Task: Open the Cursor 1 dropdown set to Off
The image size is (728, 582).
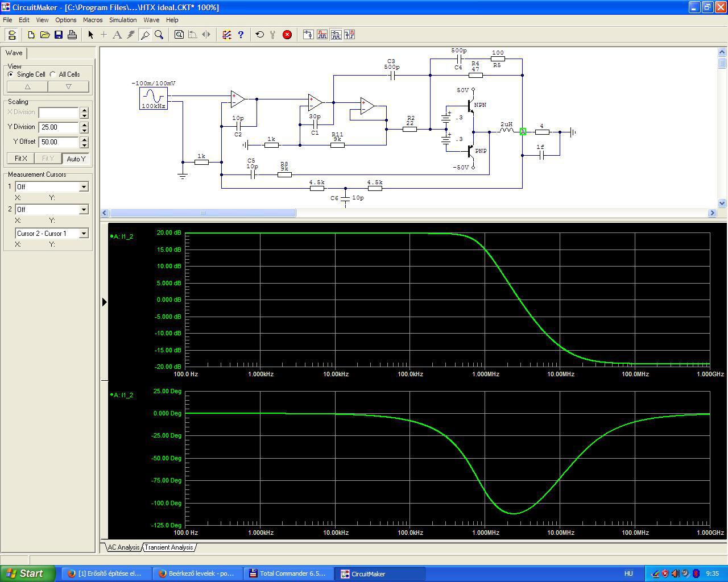Action: pyautogui.click(x=84, y=187)
